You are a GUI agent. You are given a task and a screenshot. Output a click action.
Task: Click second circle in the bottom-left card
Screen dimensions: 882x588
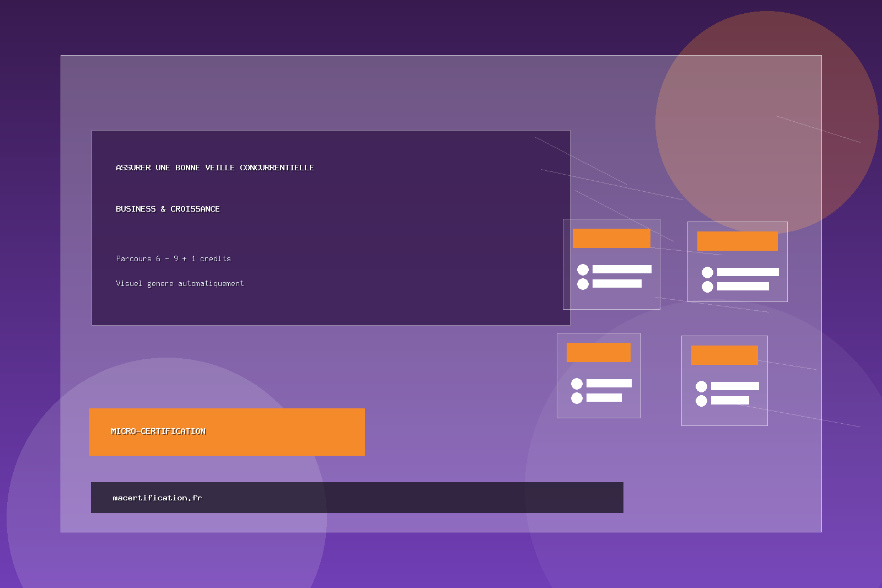[577, 398]
